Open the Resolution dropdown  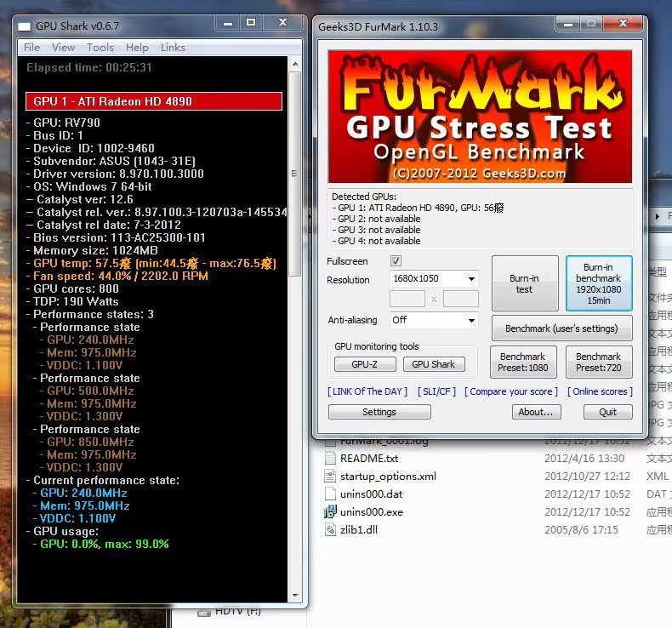click(434, 279)
